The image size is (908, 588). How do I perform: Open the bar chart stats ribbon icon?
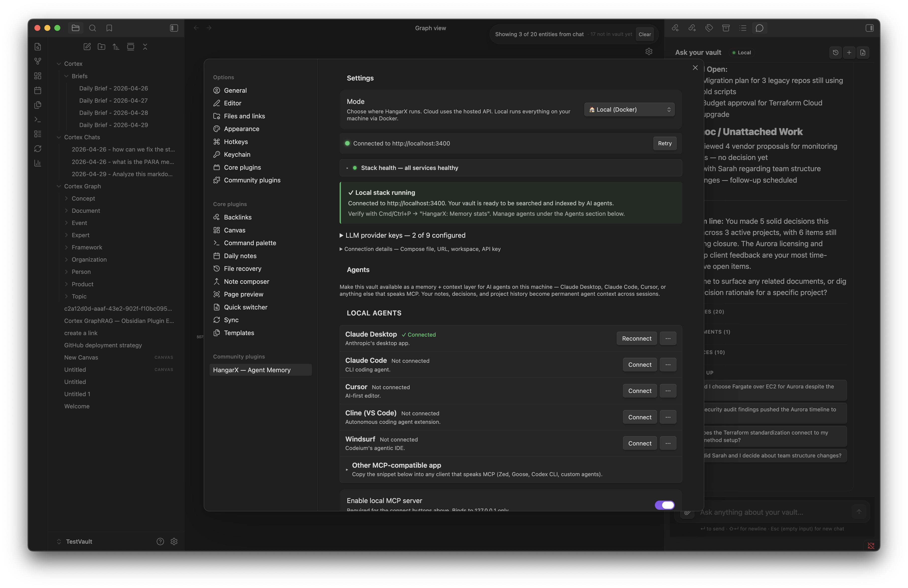[38, 163]
